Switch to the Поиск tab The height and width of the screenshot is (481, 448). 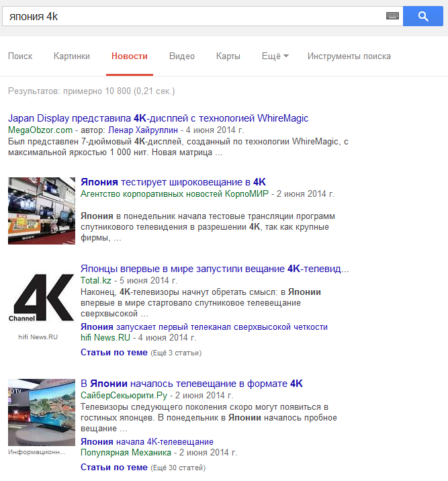click(20, 56)
